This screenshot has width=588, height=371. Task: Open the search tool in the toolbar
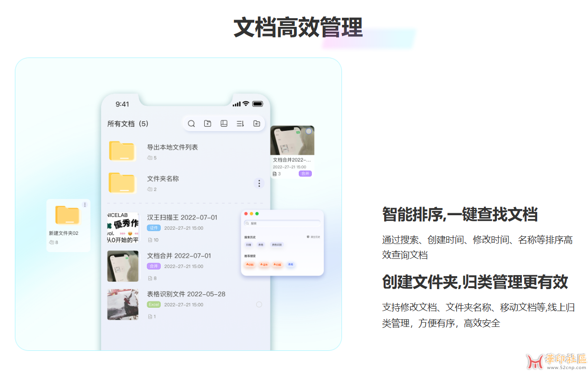coord(191,123)
